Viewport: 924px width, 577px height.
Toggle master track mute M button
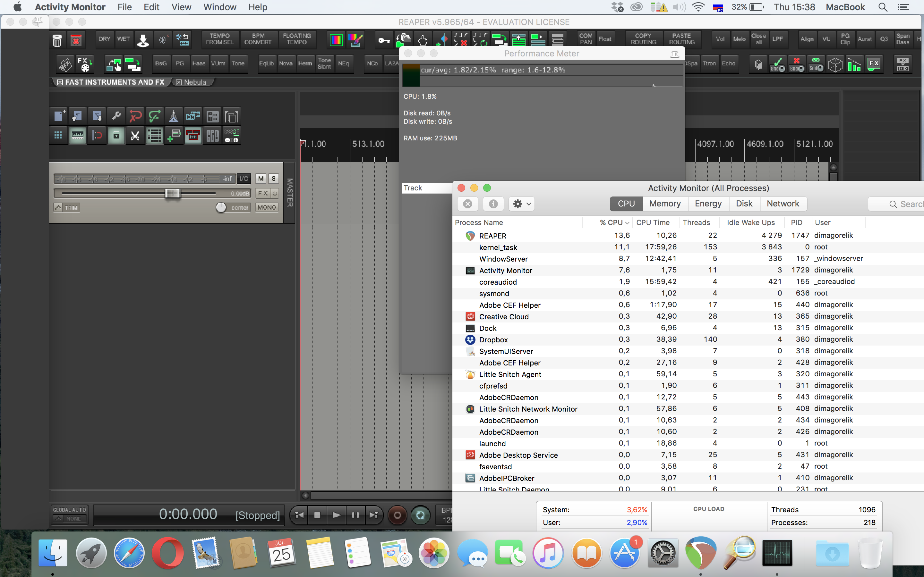(261, 179)
